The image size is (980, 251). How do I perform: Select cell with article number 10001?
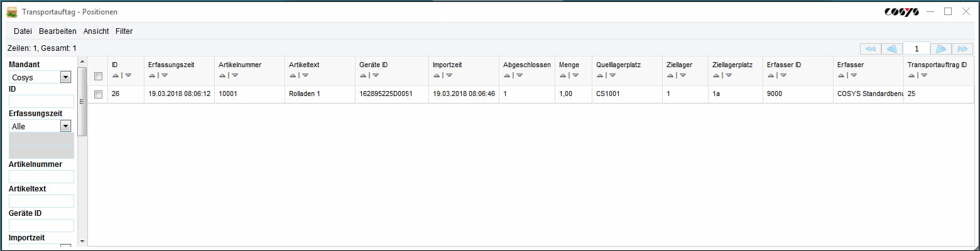(x=249, y=94)
